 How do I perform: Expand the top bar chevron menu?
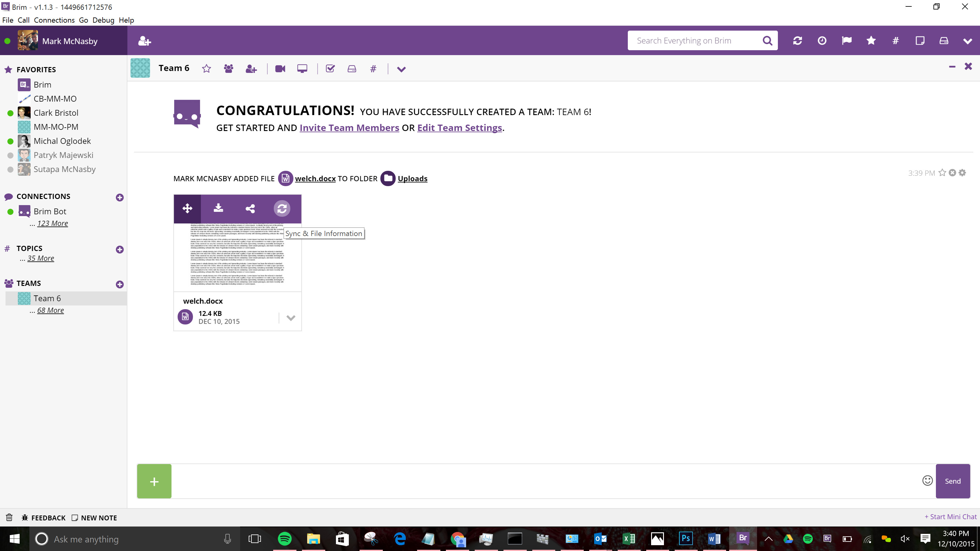pyautogui.click(x=967, y=41)
